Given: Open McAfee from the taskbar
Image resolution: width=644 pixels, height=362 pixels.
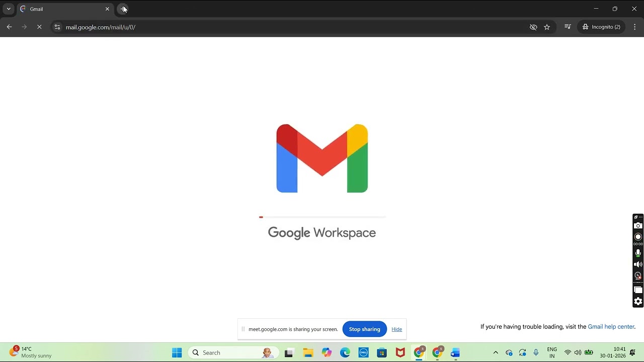Looking at the screenshot, I should click(400, 353).
